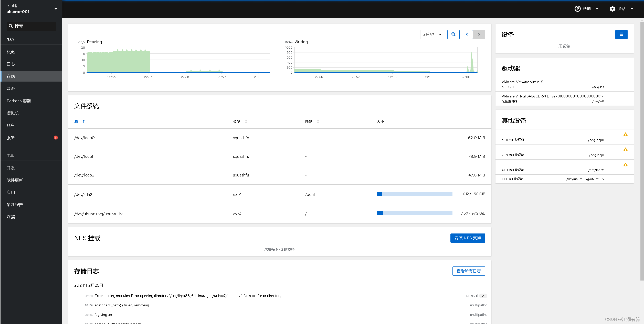The image size is (644, 324).
Task: Click the /dev/ubuntu-vg/ubuntu-lv usage bar
Action: [x=414, y=213]
